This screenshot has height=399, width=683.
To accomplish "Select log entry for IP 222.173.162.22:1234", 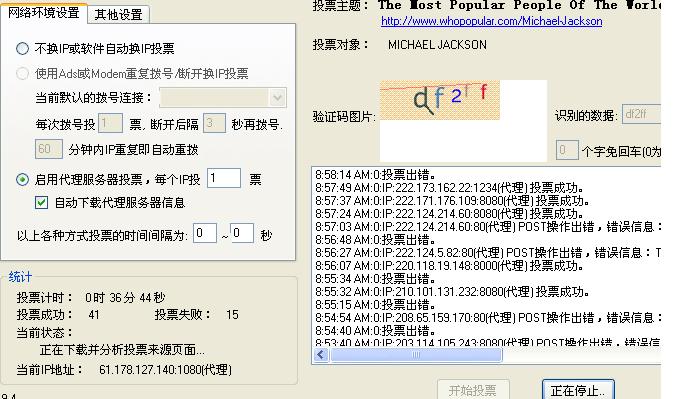I will point(449,188).
